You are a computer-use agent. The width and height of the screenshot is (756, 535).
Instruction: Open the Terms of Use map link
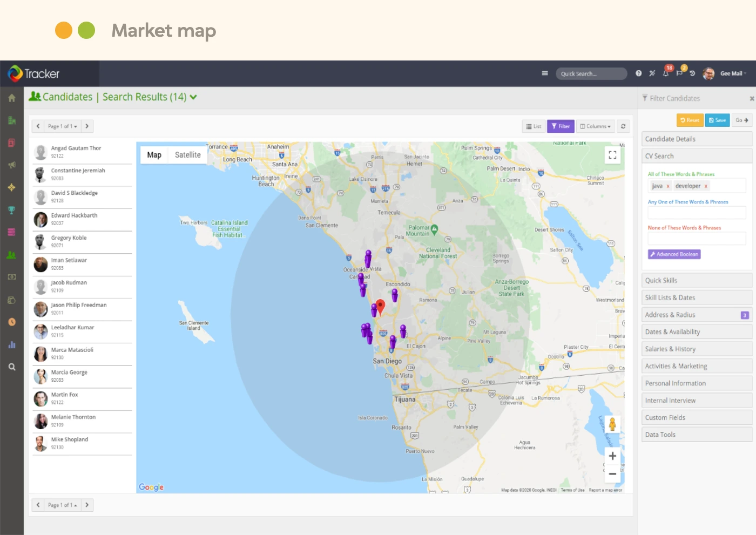point(572,490)
